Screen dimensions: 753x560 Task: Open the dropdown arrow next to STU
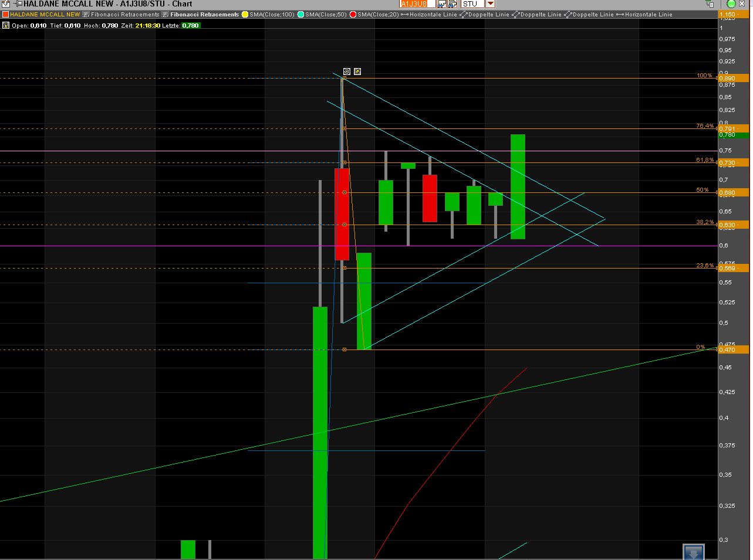(x=490, y=4)
